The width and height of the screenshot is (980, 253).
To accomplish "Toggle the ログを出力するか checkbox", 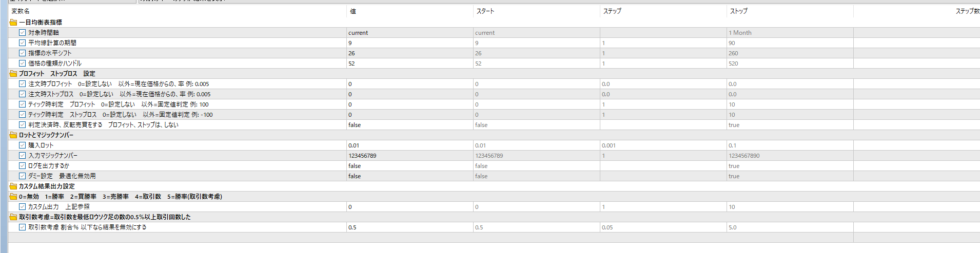I will click(x=23, y=166).
